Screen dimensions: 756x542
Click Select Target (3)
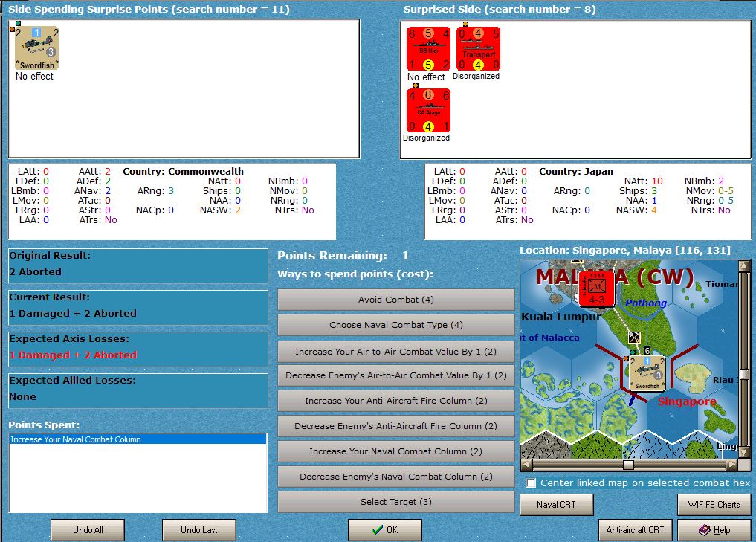click(395, 502)
